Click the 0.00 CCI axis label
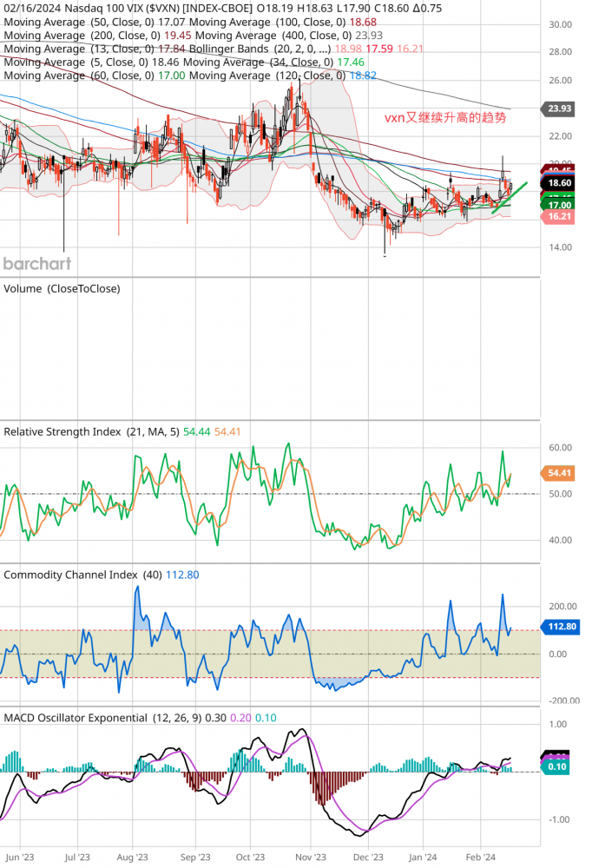Image resolution: width=592 pixels, height=868 pixels. pyautogui.click(x=557, y=654)
